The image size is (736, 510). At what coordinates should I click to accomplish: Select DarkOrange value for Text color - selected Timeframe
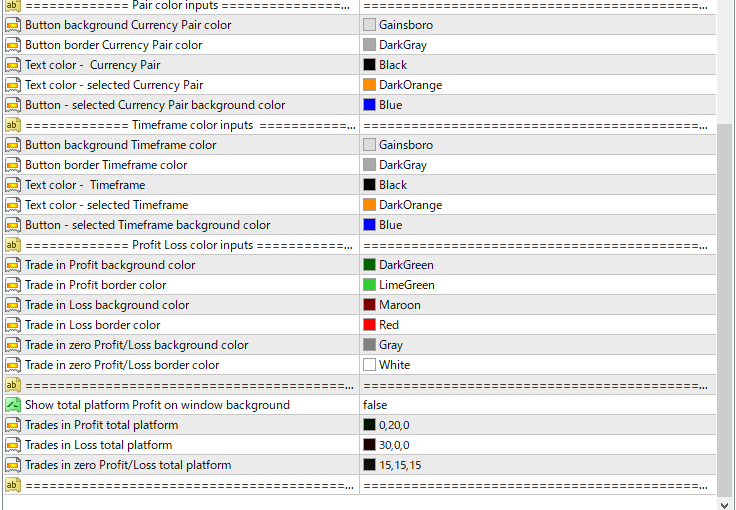click(x=411, y=205)
